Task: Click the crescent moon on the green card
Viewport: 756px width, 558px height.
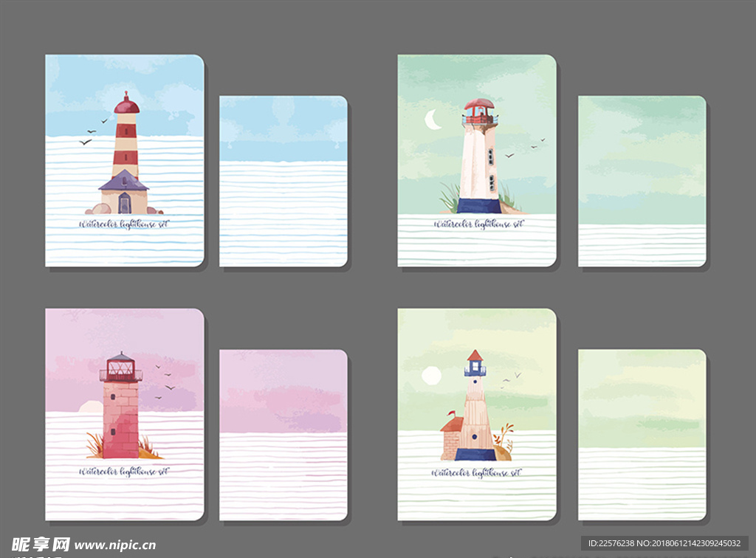Action: click(x=433, y=120)
